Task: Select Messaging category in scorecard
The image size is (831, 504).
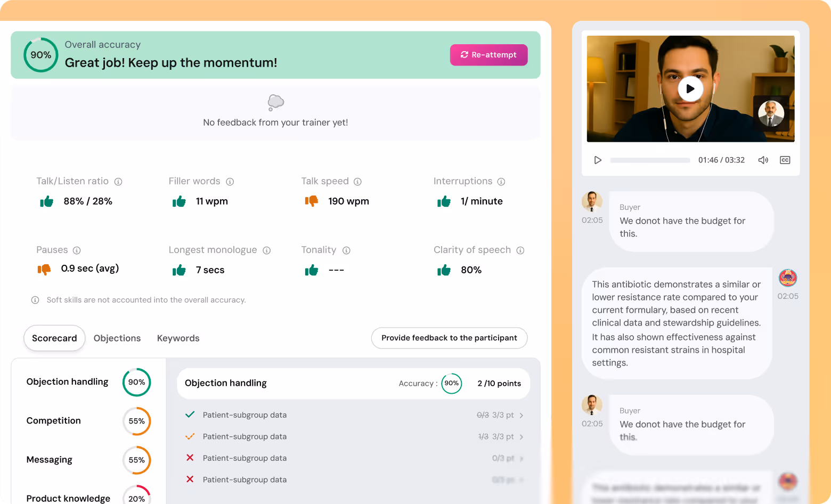Action: (88, 460)
